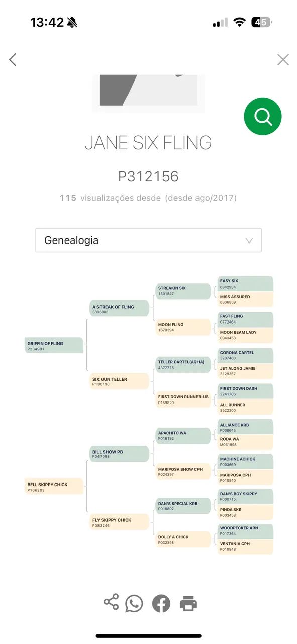Viewport: 297px width, 644px height.
Task: Close the pedigree view with the X
Action: pyautogui.click(x=282, y=59)
